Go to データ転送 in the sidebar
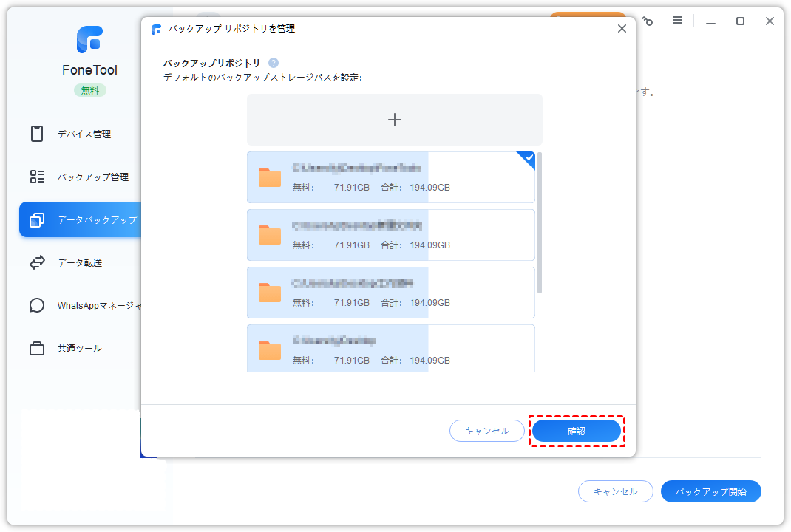 click(79, 262)
